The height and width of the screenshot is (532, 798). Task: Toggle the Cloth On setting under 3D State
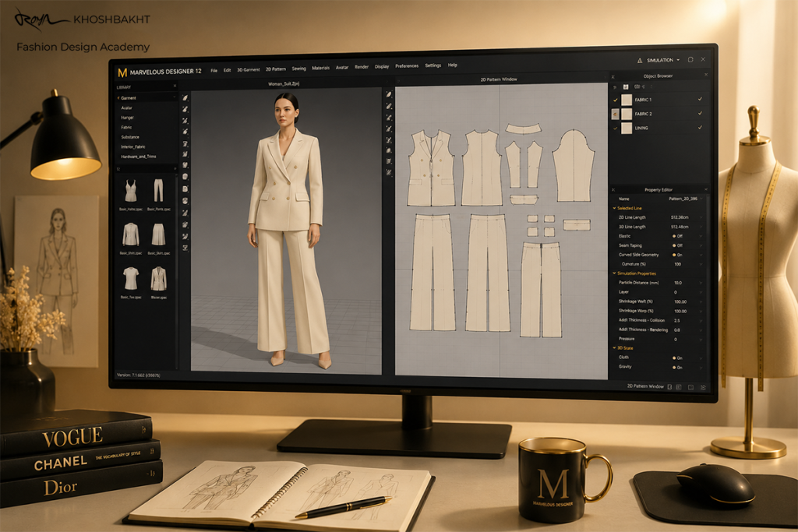click(677, 358)
